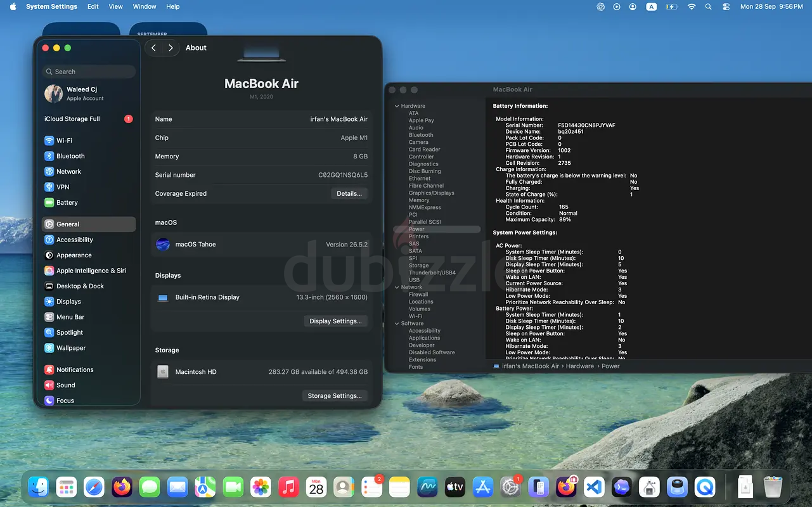Select Thunderbolt/USB4 in System Information sidebar
This screenshot has width=812, height=507.
point(432,273)
